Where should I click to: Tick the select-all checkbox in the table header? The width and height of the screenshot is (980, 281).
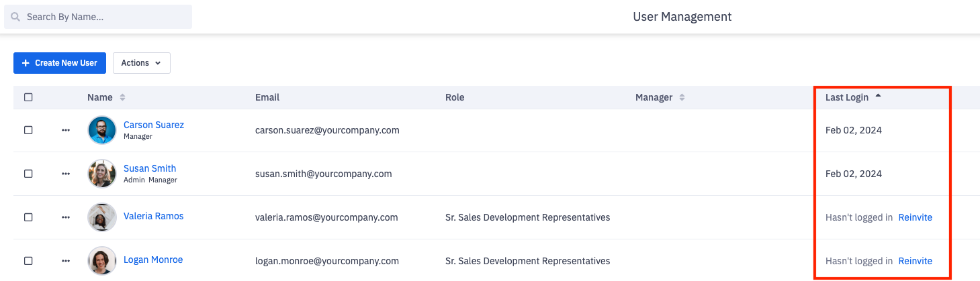coord(28,97)
